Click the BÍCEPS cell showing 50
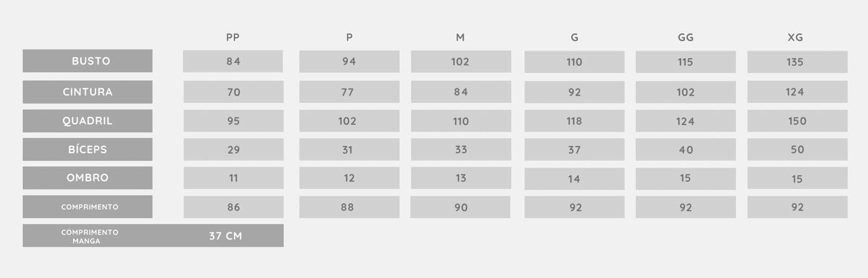The width and height of the screenshot is (868, 278). click(x=797, y=149)
